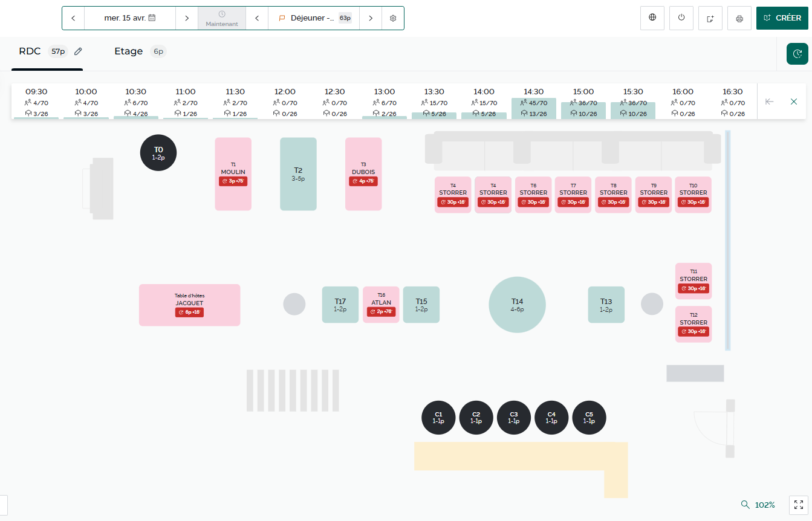The height and width of the screenshot is (521, 812).
Task: Open the green history clock button
Action: (797, 54)
